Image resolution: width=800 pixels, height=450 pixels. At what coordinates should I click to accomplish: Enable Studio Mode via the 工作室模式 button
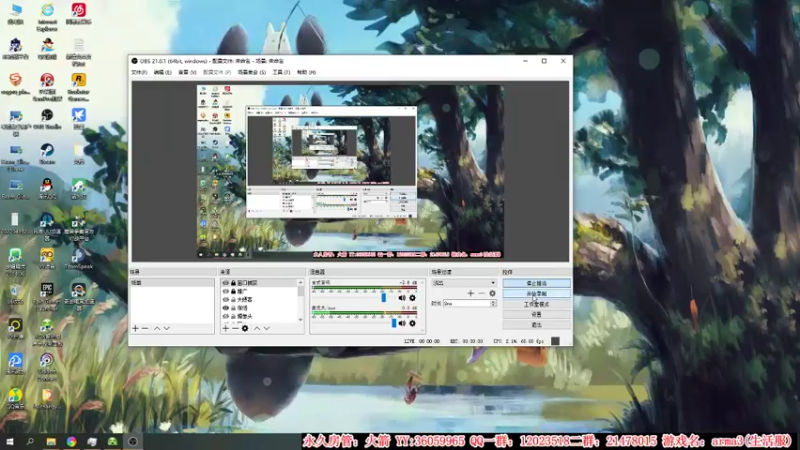pos(537,304)
